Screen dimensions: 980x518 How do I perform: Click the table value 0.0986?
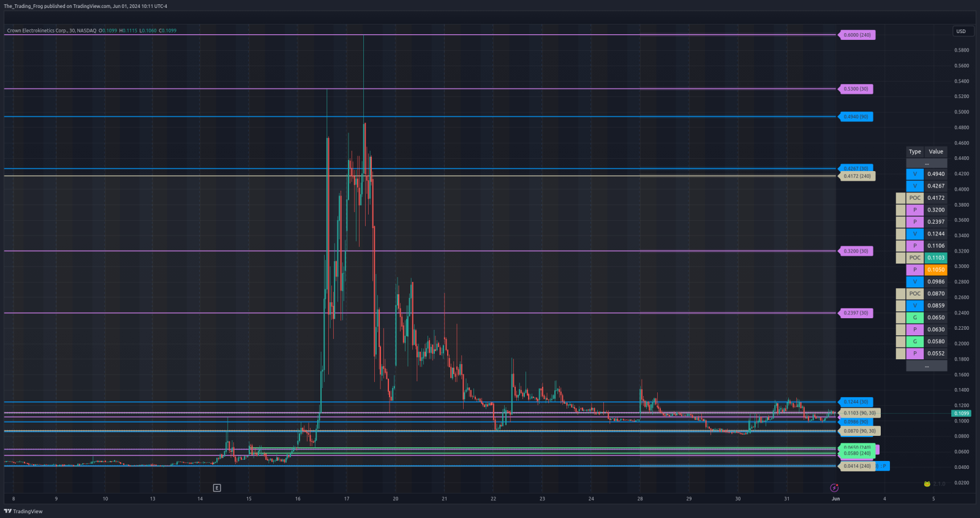click(936, 281)
